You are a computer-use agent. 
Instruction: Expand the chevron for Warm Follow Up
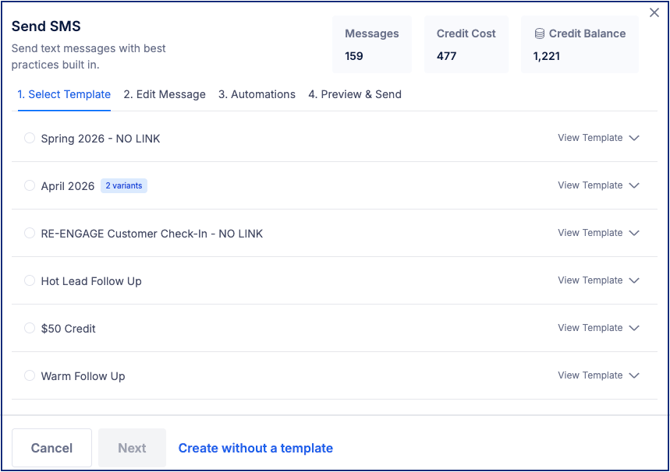click(x=634, y=375)
